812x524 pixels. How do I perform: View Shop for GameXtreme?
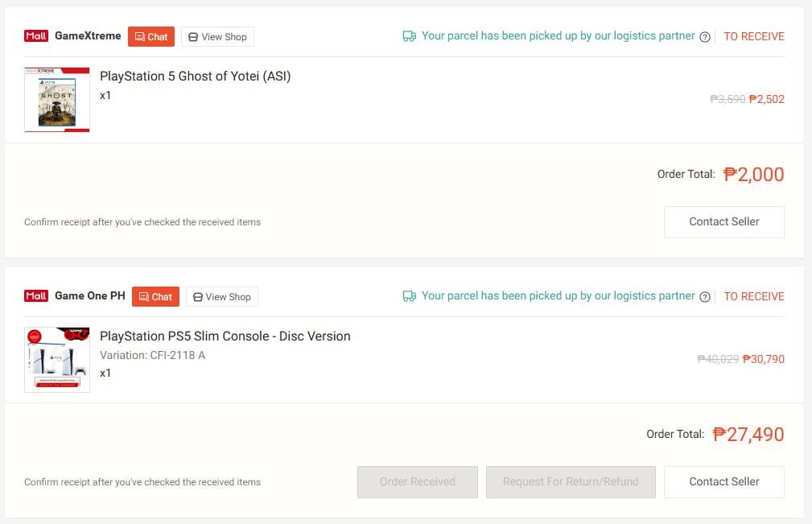pos(217,36)
